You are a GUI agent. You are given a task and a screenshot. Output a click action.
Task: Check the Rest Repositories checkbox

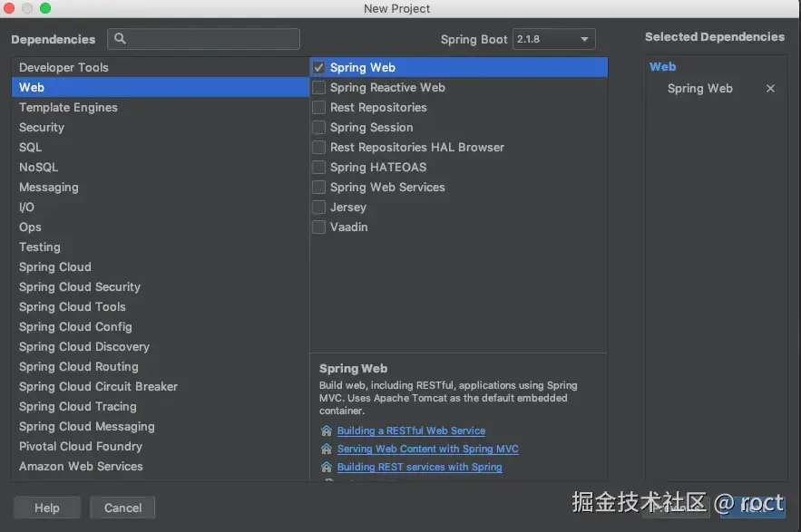(x=318, y=107)
